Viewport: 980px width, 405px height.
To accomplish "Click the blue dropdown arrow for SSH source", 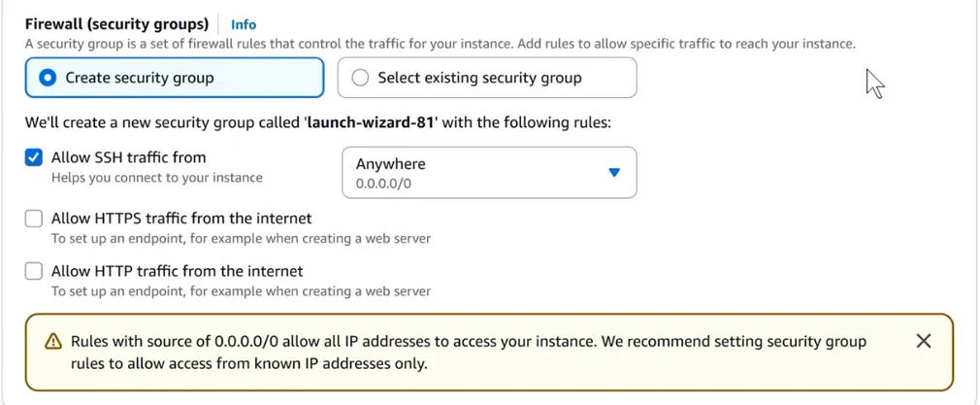I will click(x=614, y=173).
